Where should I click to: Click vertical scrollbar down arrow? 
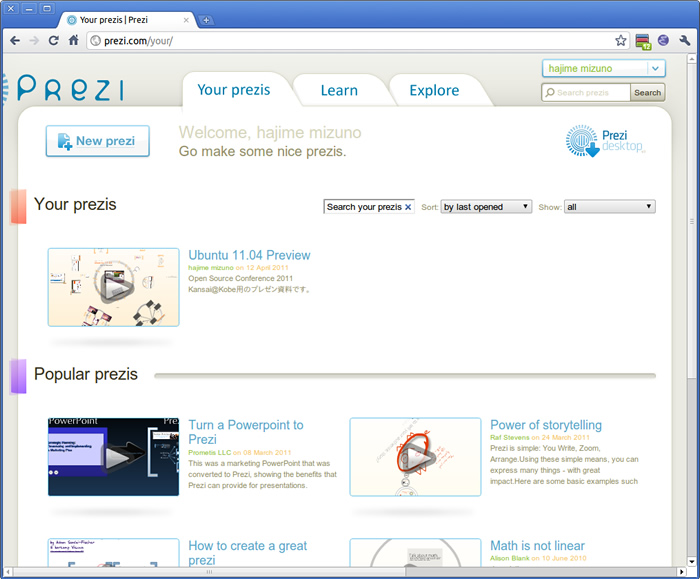(x=692, y=562)
